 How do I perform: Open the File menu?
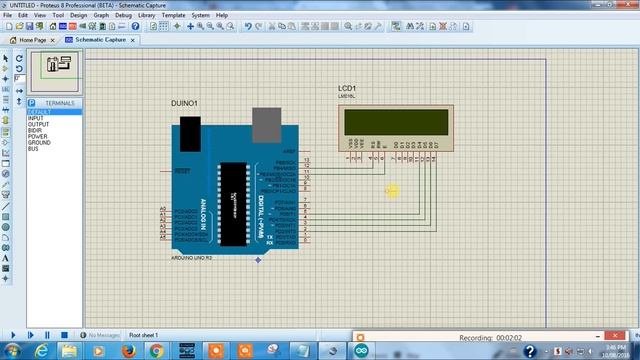pos(7,15)
